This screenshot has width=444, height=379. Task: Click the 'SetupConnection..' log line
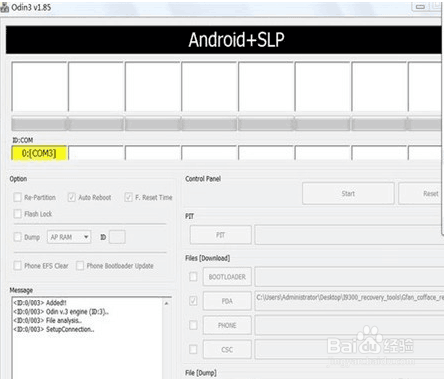[x=54, y=329]
